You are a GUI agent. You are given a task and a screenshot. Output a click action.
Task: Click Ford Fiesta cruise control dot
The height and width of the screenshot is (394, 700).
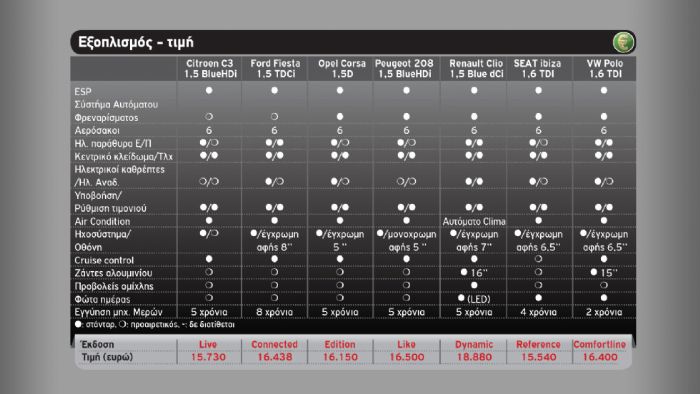pyautogui.click(x=274, y=259)
